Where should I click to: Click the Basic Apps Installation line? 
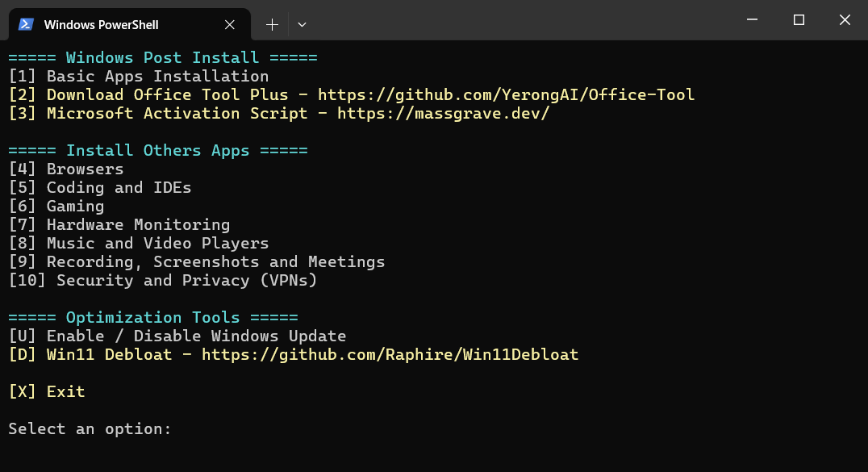pyautogui.click(x=139, y=77)
